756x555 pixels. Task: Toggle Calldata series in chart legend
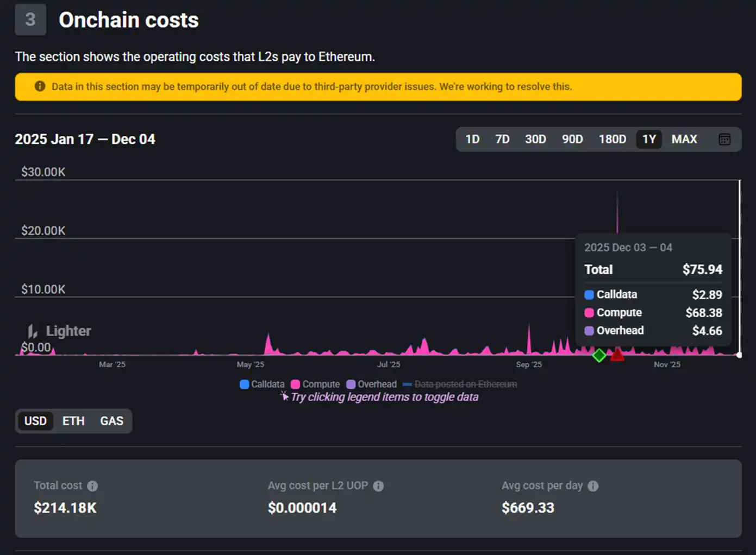262,384
